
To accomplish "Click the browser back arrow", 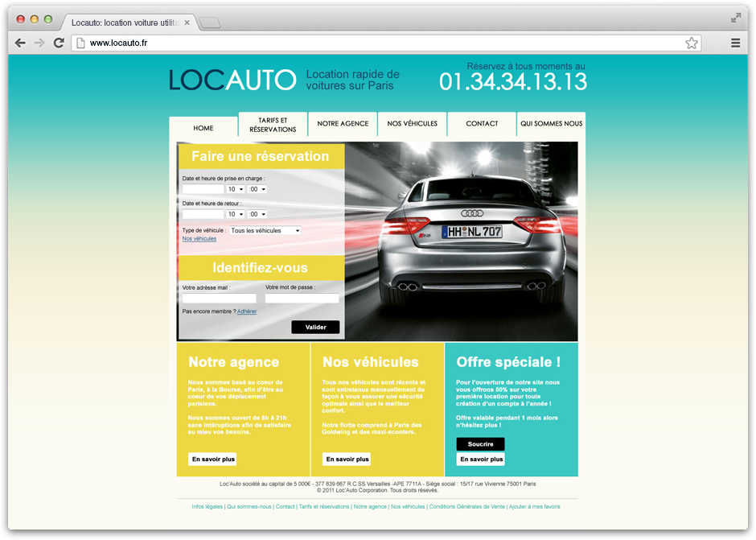I will pyautogui.click(x=20, y=43).
